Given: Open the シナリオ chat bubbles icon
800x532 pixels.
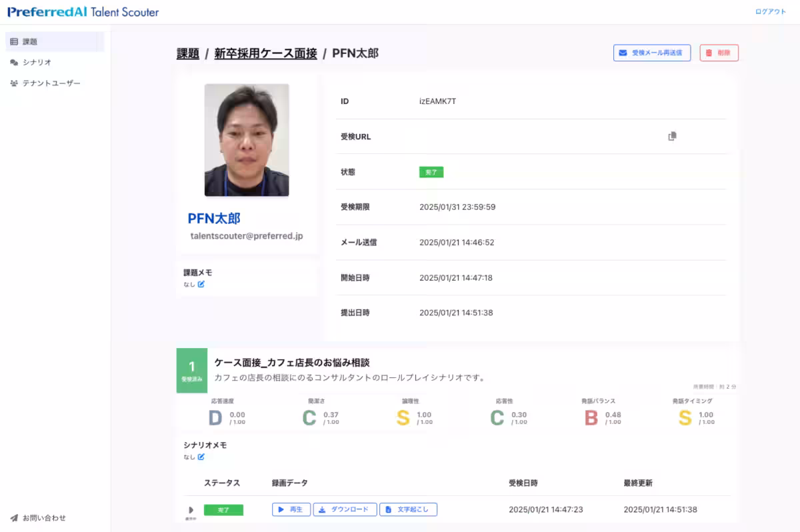Looking at the screenshot, I should [15, 62].
